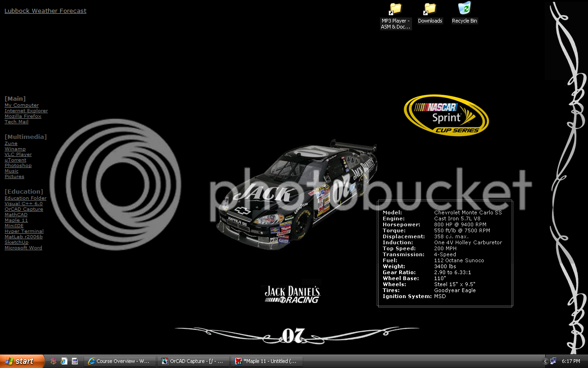Switch to Course Overview browser taskbar window
This screenshot has width=588, height=368.
pos(119,361)
